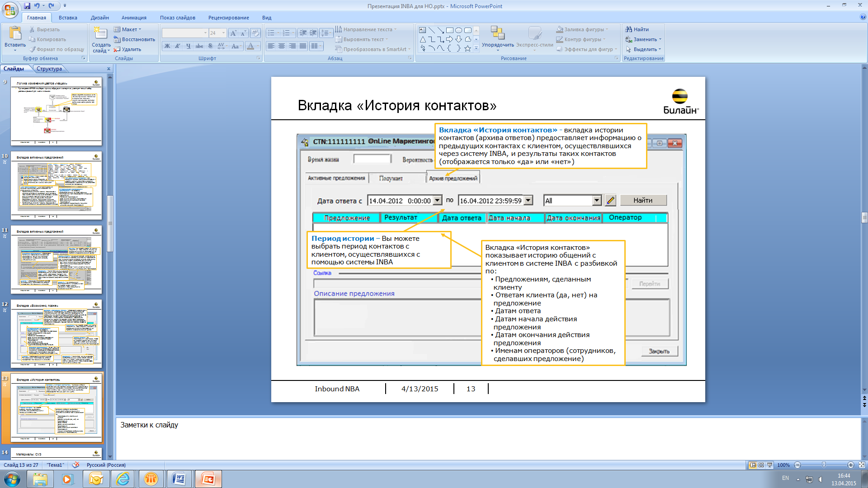Click the Создать слайд new slide icon
This screenshot has width=868, height=488.
[x=100, y=33]
